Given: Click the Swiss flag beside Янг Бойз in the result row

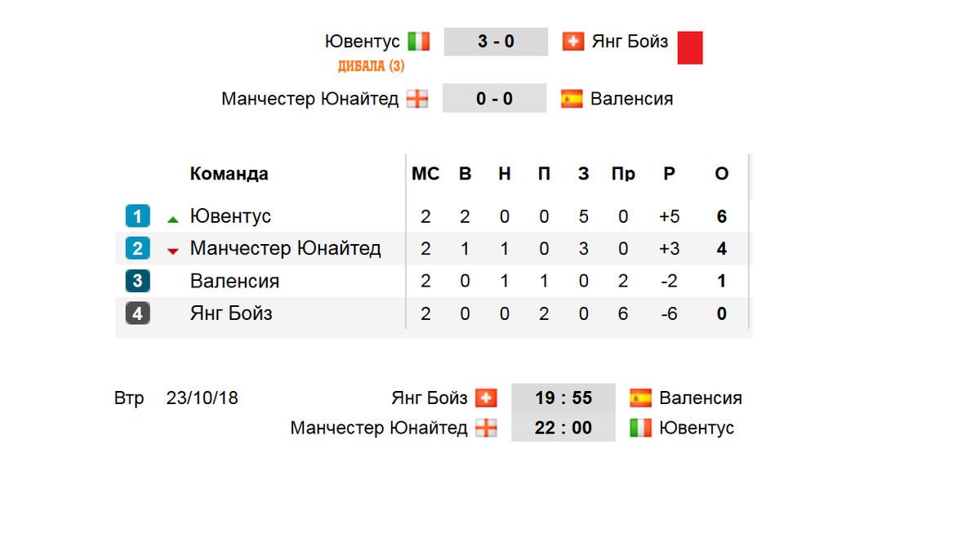Looking at the screenshot, I should [572, 42].
